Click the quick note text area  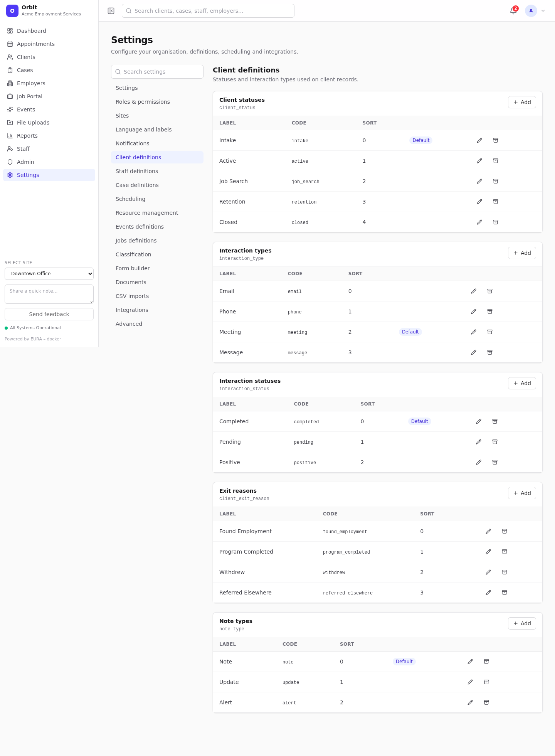tap(49, 294)
